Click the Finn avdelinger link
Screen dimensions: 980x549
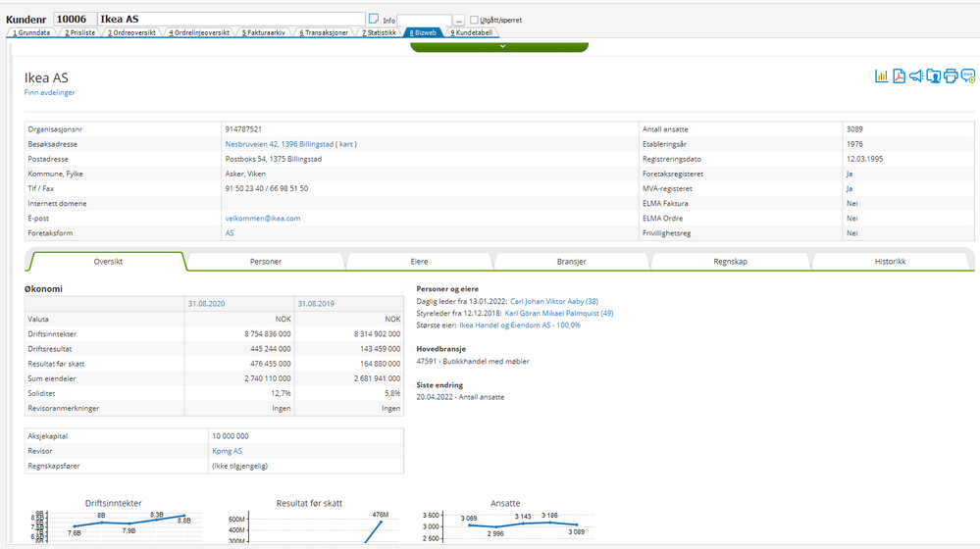(49, 92)
